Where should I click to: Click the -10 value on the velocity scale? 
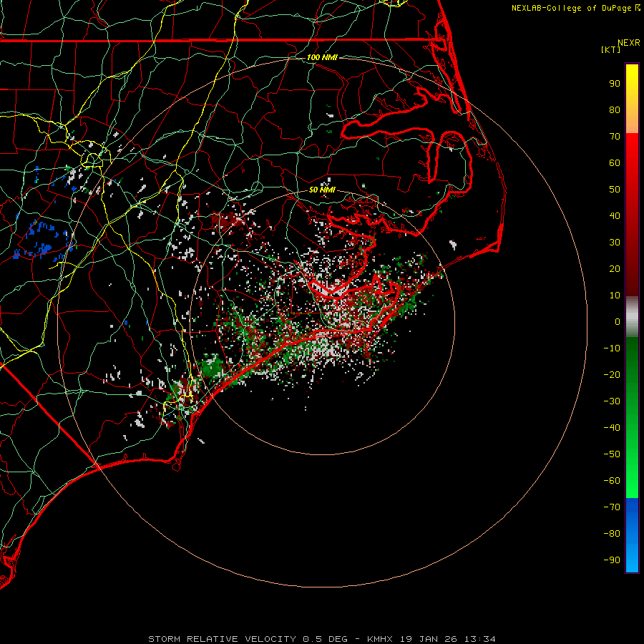(612, 348)
